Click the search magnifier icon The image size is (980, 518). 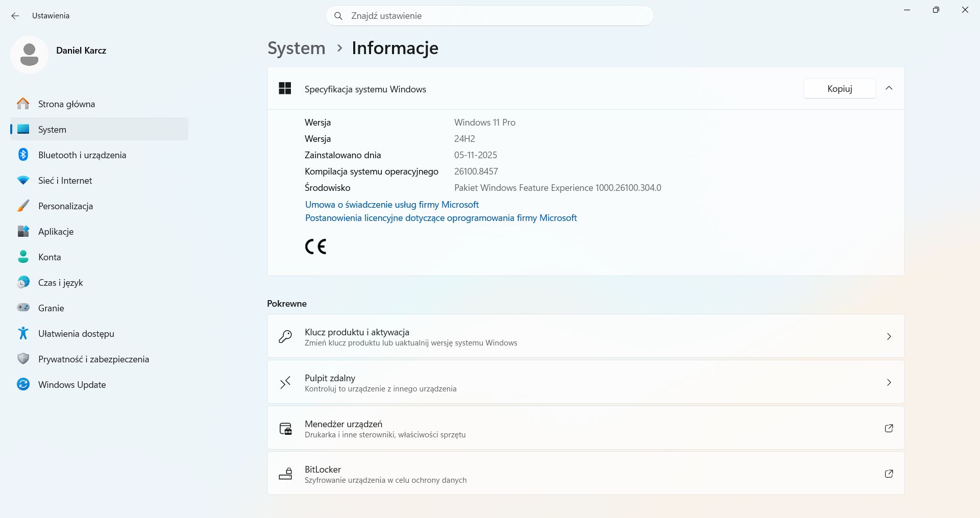point(338,16)
